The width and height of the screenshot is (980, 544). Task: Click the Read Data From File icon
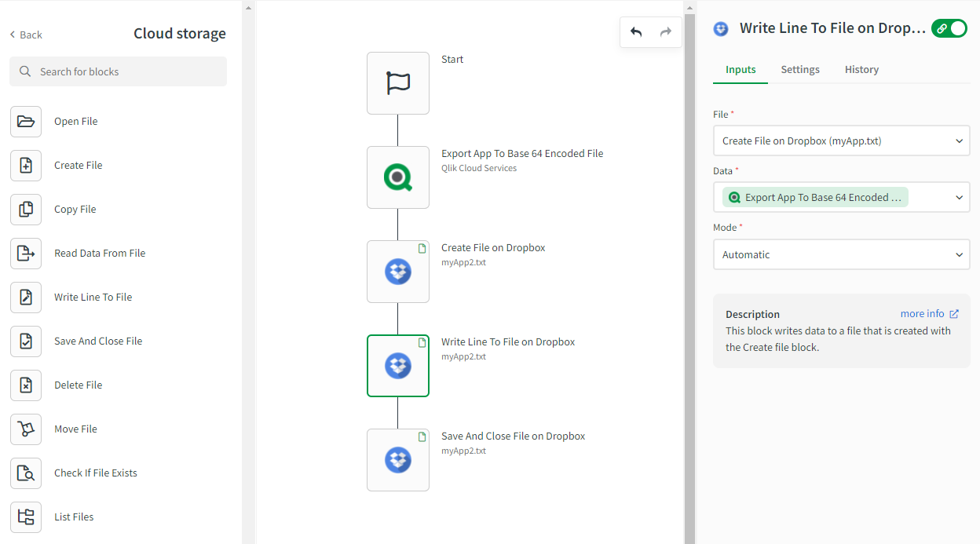pos(26,254)
